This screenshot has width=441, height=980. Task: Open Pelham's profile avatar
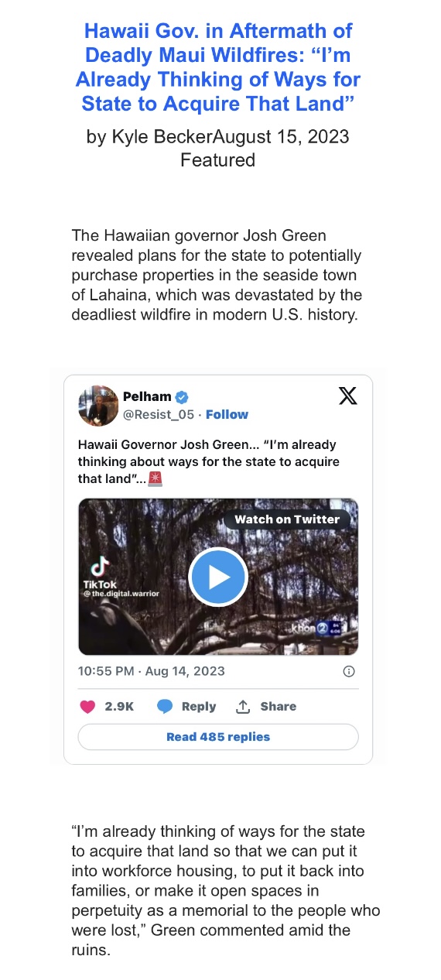tap(98, 406)
